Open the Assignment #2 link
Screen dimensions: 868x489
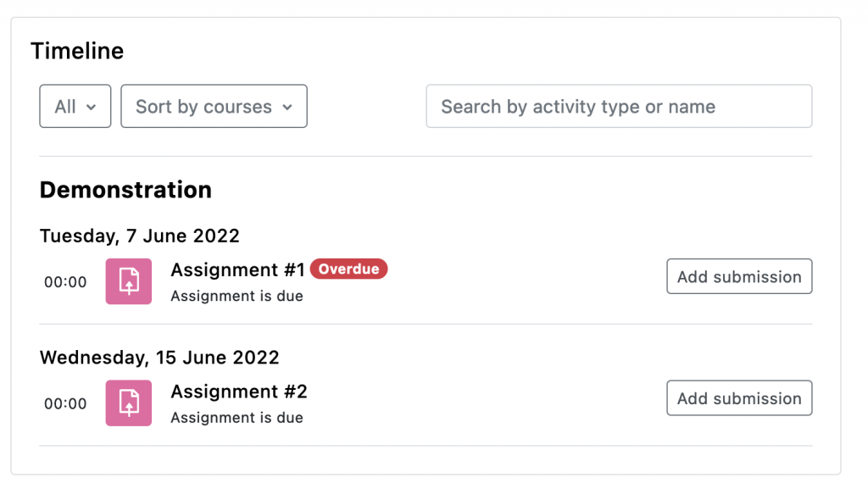(239, 392)
